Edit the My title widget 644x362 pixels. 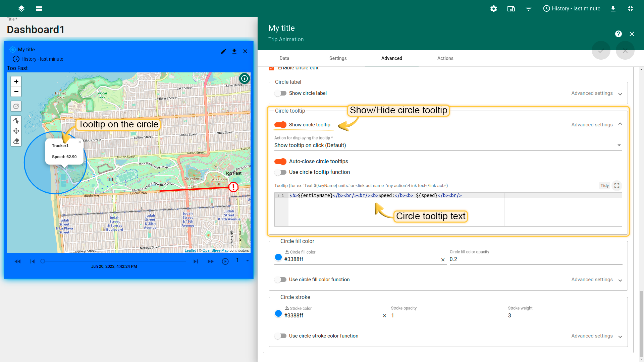(224, 51)
